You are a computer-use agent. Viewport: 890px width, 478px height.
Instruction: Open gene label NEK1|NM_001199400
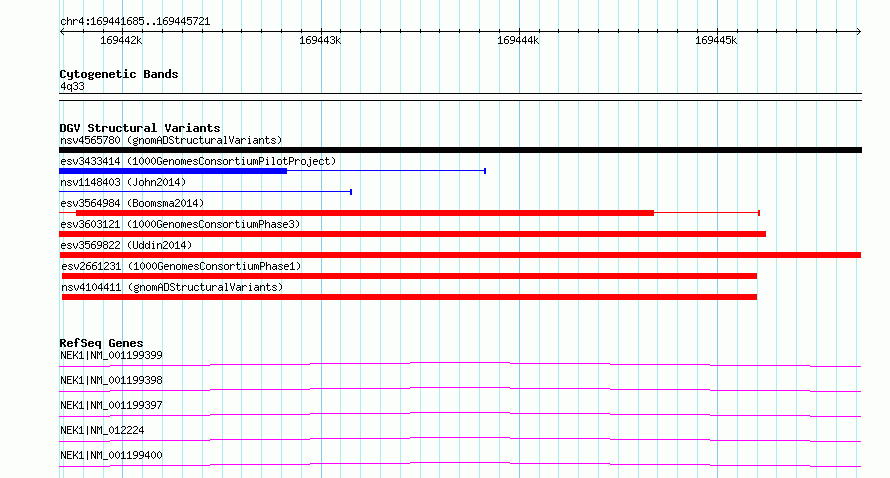[x=111, y=455]
